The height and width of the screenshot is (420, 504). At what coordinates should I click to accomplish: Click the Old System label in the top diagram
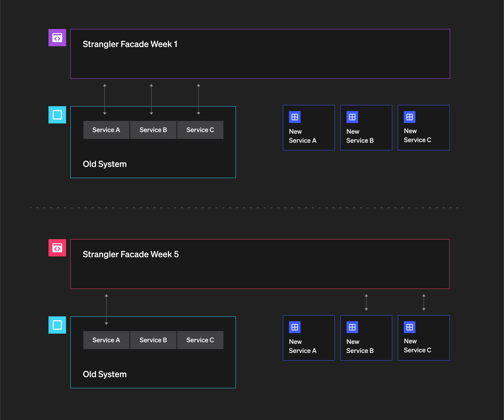pyautogui.click(x=105, y=164)
